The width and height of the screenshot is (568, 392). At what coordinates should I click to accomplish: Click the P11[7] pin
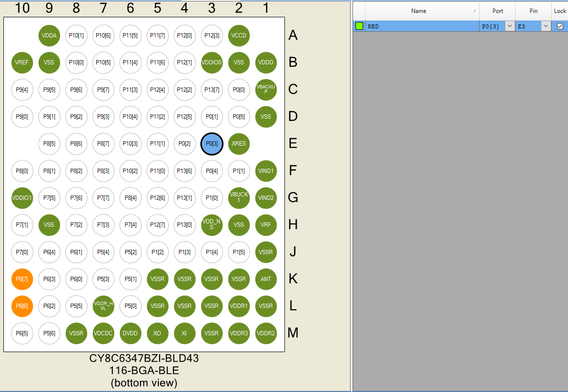pyautogui.click(x=158, y=36)
